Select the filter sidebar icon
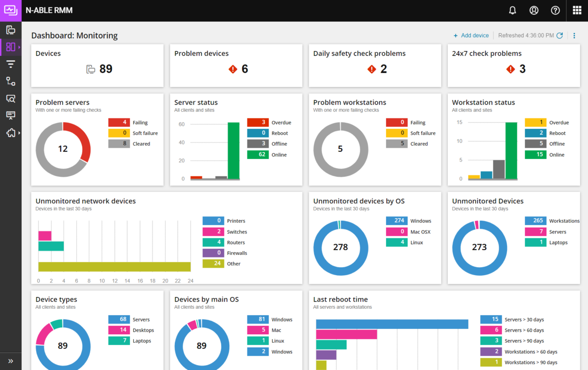The image size is (588, 370). pyautogui.click(x=11, y=64)
